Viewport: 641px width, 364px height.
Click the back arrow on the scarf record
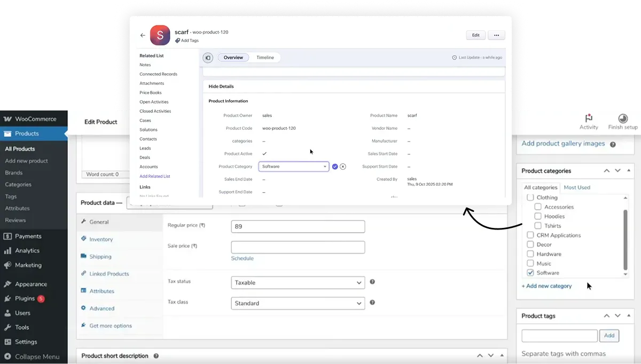[x=143, y=35]
